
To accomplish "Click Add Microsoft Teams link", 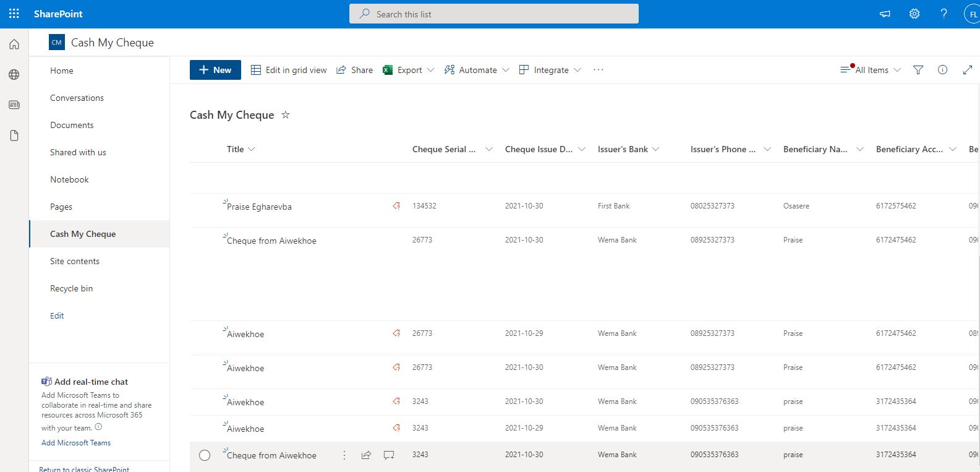I will [76, 443].
